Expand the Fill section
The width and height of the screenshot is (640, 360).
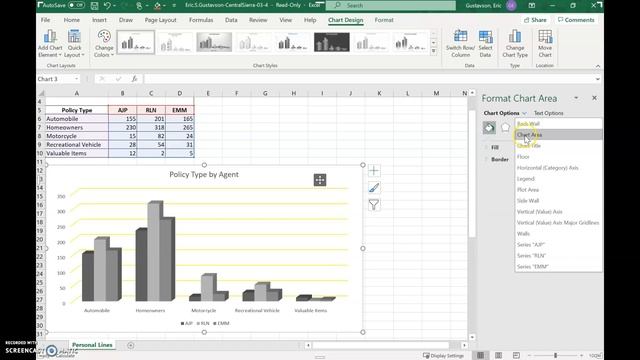coord(495,147)
